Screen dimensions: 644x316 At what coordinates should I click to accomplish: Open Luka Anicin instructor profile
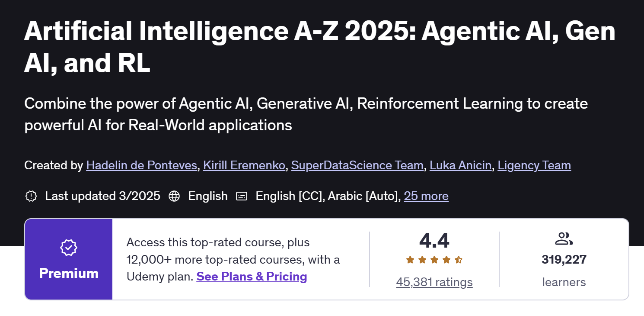pos(461,165)
